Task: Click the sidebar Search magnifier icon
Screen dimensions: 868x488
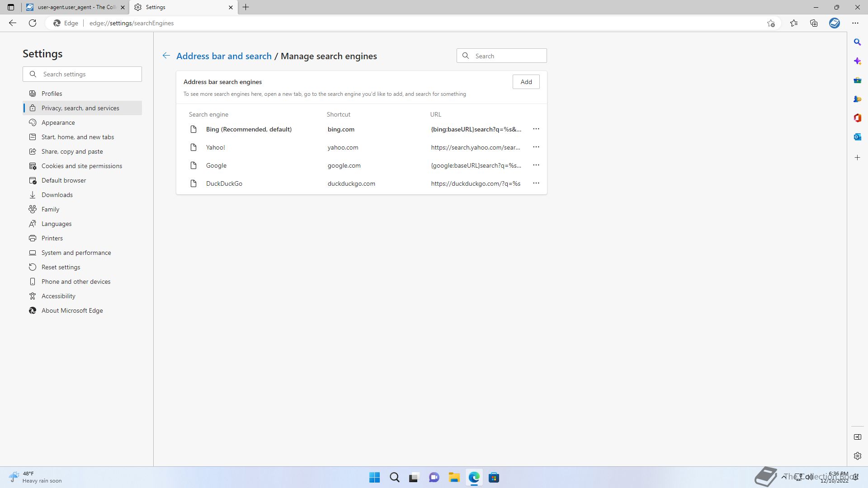Action: (857, 42)
